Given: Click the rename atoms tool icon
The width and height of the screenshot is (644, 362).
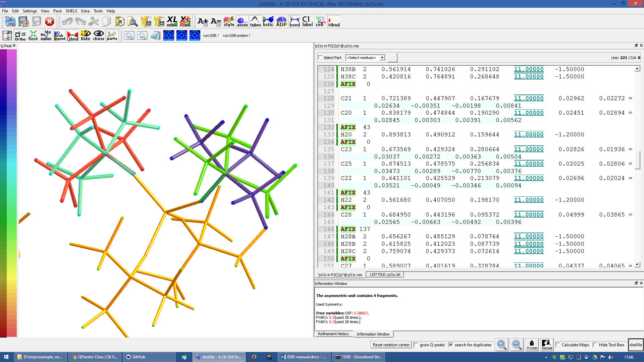Looking at the screenshot, I should click(x=46, y=35).
